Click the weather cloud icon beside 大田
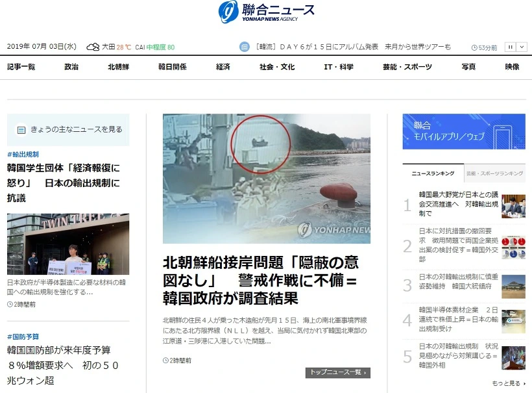 pos(93,47)
